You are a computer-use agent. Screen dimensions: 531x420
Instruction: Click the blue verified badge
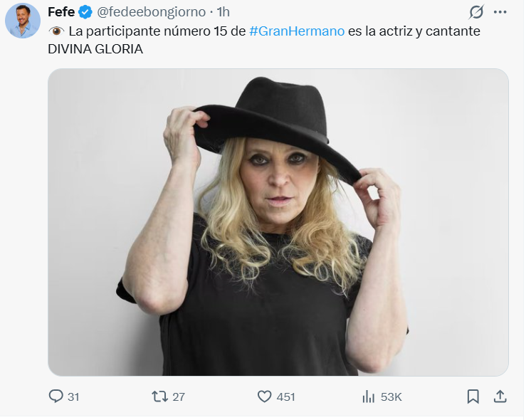(x=85, y=12)
